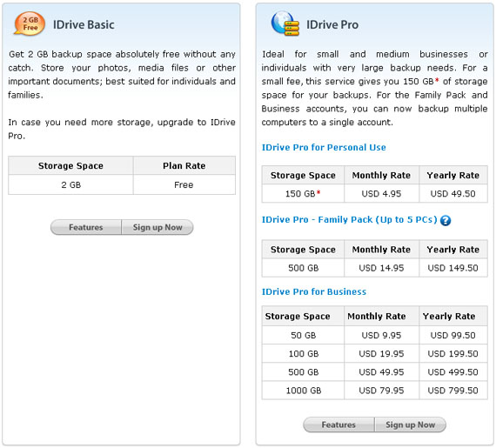
Task: Click the IDrive Pro globe server icon
Action: [285, 23]
